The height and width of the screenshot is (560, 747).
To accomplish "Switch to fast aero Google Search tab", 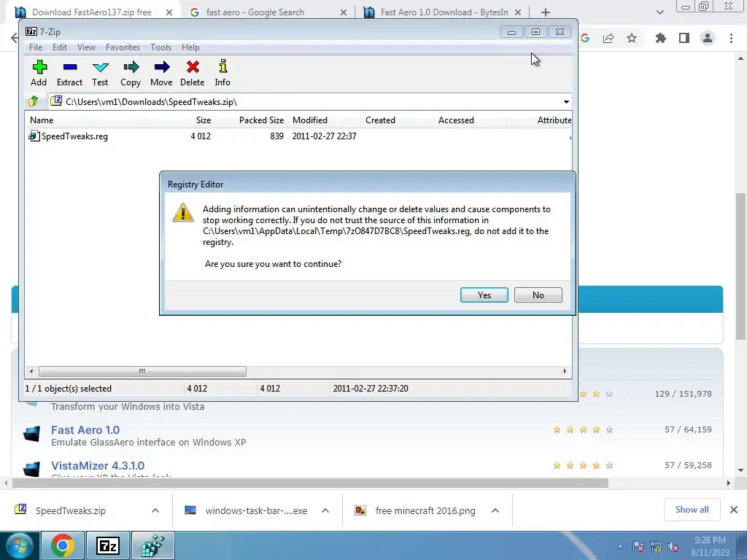I will coord(268,12).
